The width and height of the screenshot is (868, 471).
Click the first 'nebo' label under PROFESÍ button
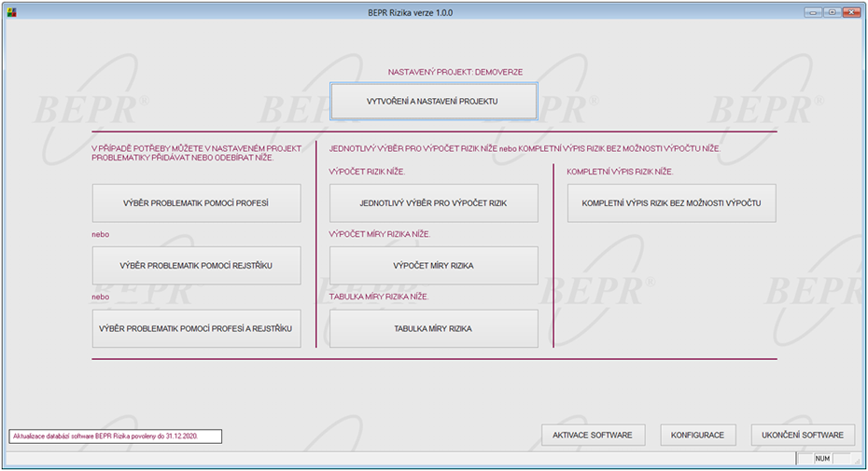(100, 234)
